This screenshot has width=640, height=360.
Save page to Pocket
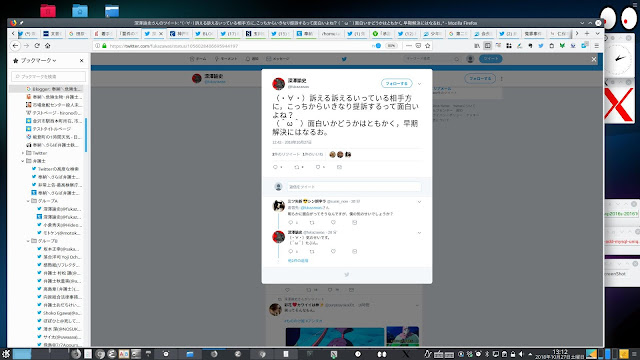coord(418,46)
